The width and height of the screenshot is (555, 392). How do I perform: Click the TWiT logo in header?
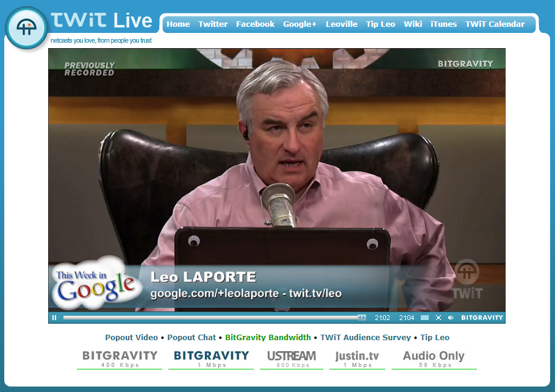(x=26, y=28)
